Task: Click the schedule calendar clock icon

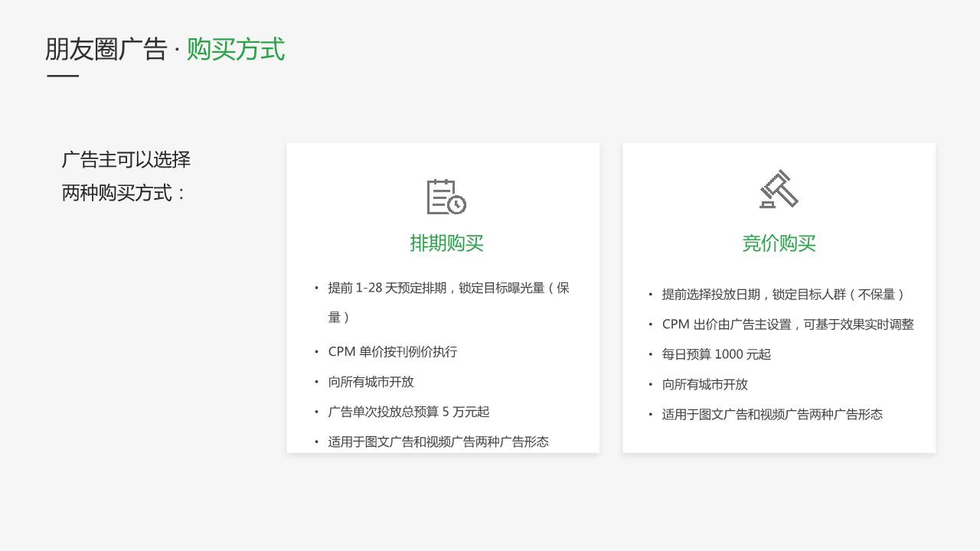Action: coord(446,197)
